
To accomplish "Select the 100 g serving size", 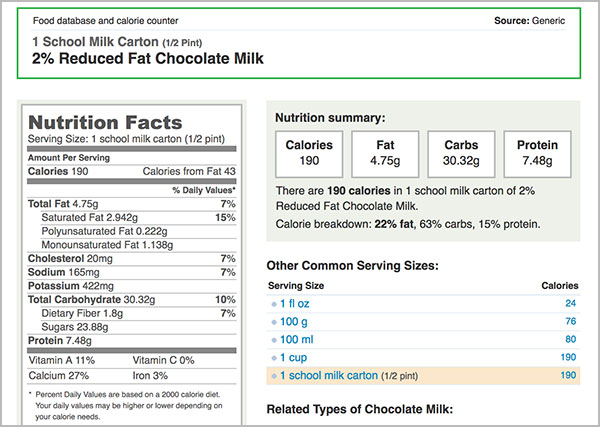I will point(293,322).
